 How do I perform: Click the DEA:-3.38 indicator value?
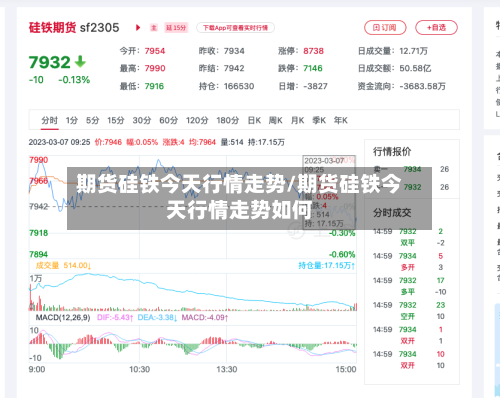(x=157, y=317)
